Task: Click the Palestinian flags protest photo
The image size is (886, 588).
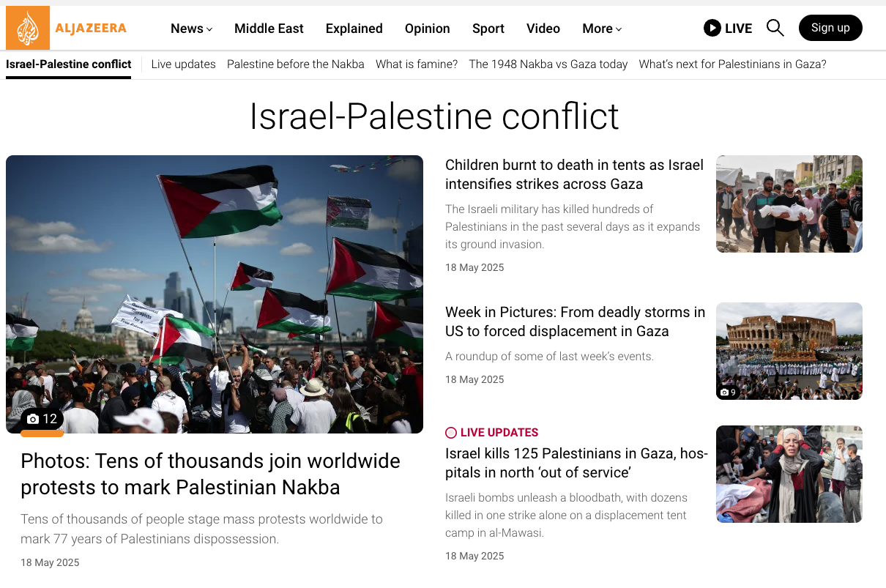Action: 215,294
